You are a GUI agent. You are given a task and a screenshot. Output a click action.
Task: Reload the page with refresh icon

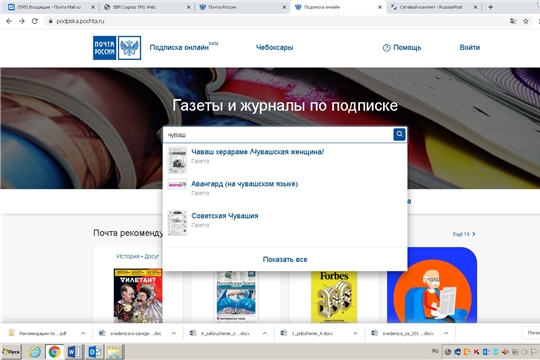[x=34, y=21]
